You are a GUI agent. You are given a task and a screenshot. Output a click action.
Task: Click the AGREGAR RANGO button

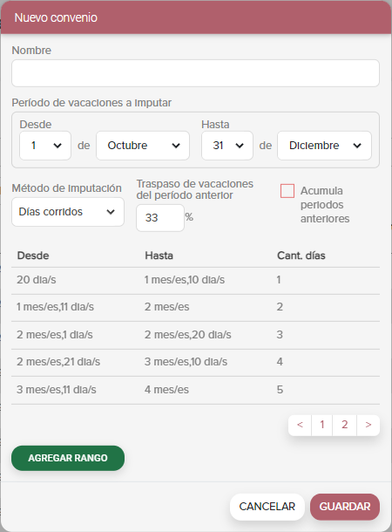click(68, 458)
